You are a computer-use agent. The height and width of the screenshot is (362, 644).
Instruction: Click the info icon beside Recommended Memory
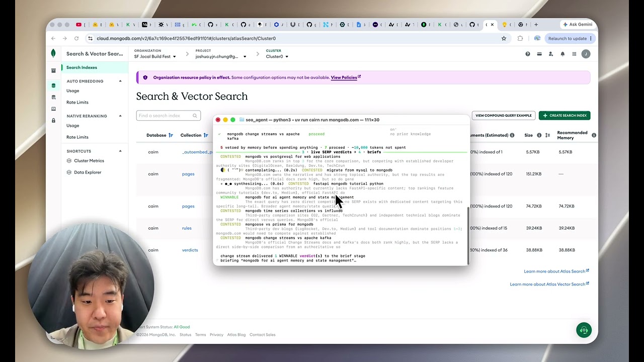[594, 135]
